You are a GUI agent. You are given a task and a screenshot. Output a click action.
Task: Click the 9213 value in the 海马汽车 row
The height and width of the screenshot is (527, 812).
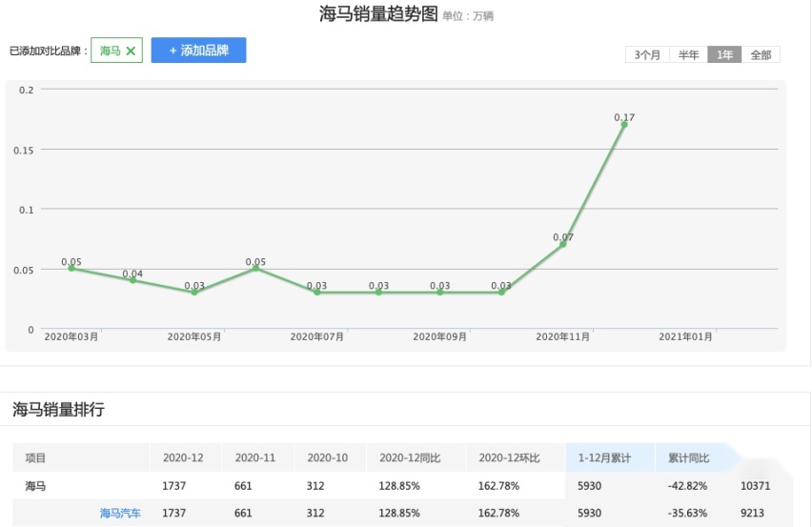(752, 513)
